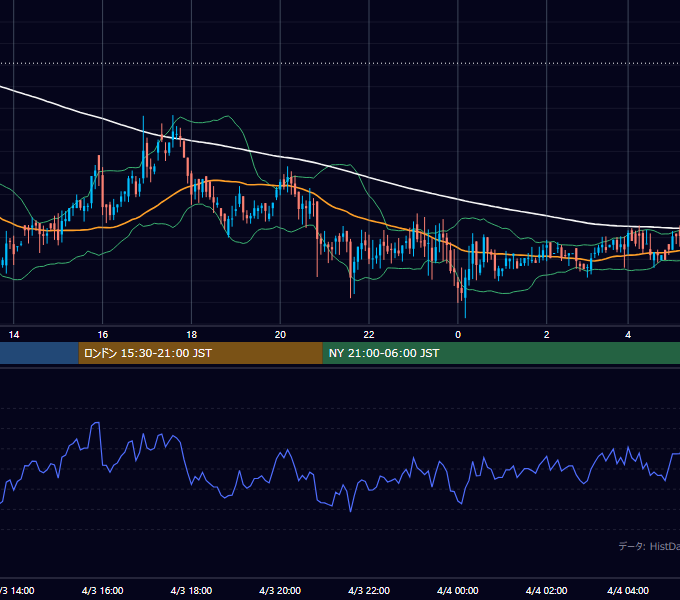680x600 pixels.
Task: Click the 4/3 16:00 date label
Action: click(102, 590)
